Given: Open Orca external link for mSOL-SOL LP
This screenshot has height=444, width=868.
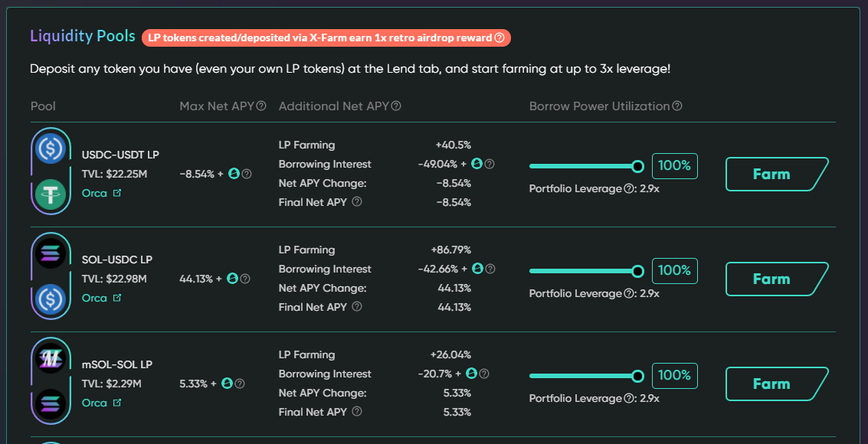Looking at the screenshot, I should click(116, 403).
